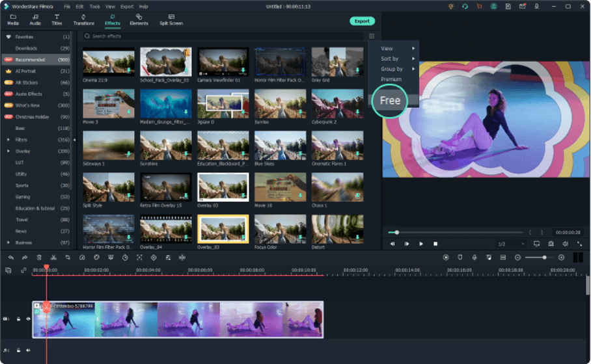Click zoom out minus circle on timeline
Screen dimensions: 591x364
[518, 257]
